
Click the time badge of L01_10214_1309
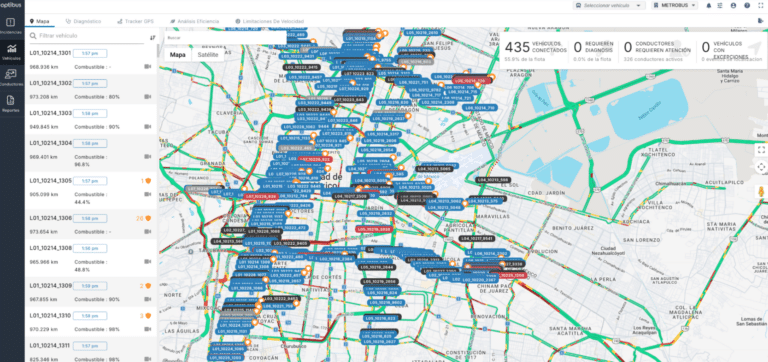click(90, 286)
